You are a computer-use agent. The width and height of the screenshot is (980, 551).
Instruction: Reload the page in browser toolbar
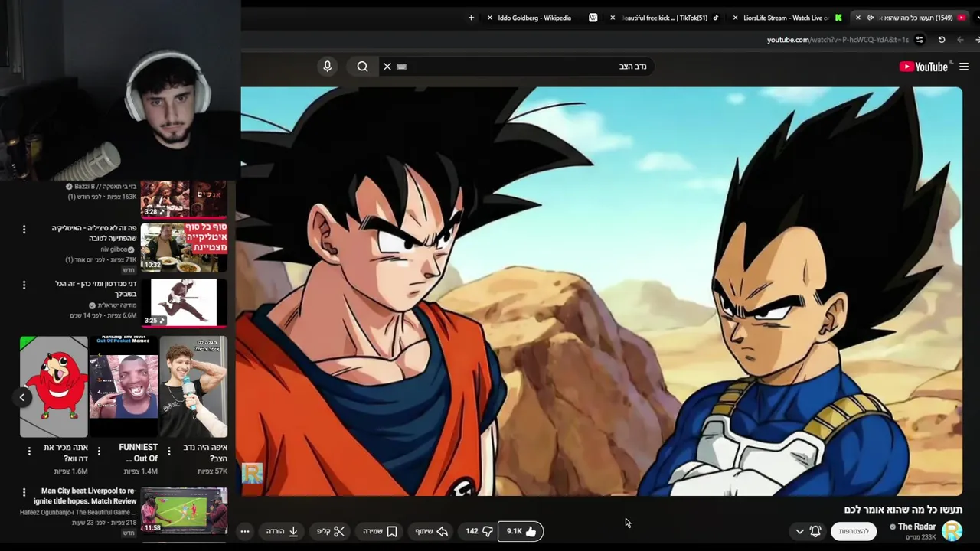942,40
